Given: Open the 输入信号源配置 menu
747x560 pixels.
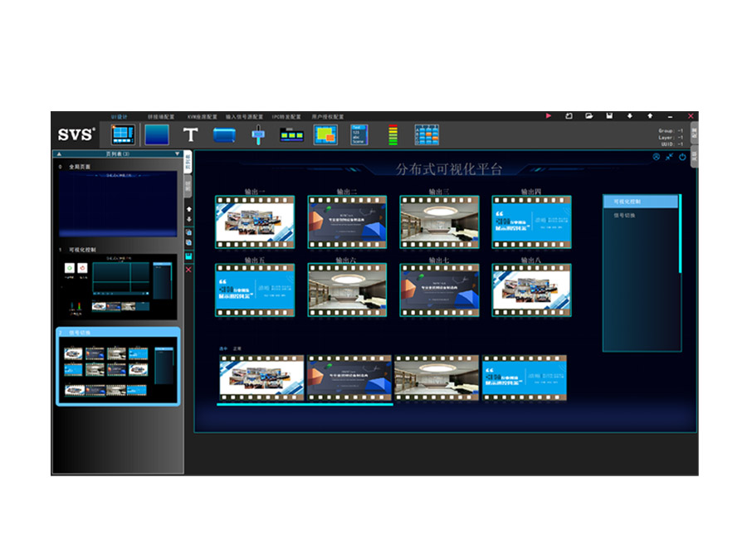Looking at the screenshot, I should pos(244,117).
